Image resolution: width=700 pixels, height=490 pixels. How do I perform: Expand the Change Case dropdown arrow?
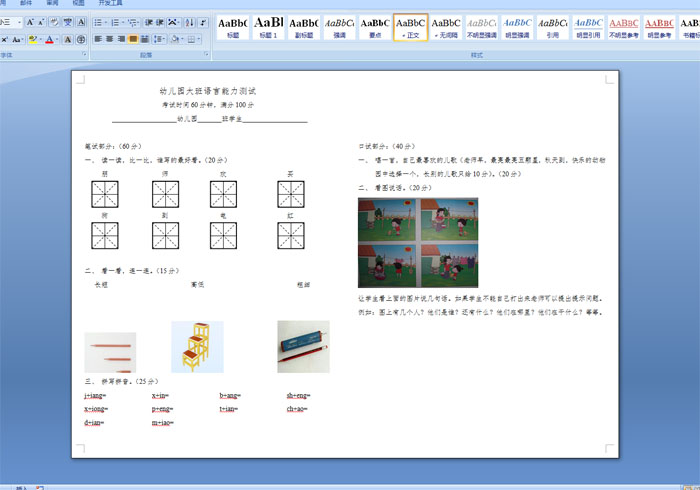(23, 39)
